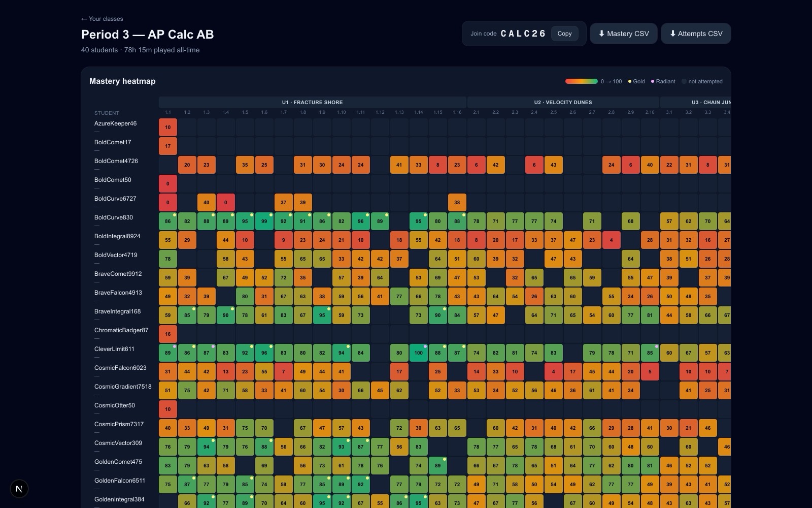Click BoldComet50's 1.1 cell showing 0
The height and width of the screenshot is (508, 812).
coord(168,184)
